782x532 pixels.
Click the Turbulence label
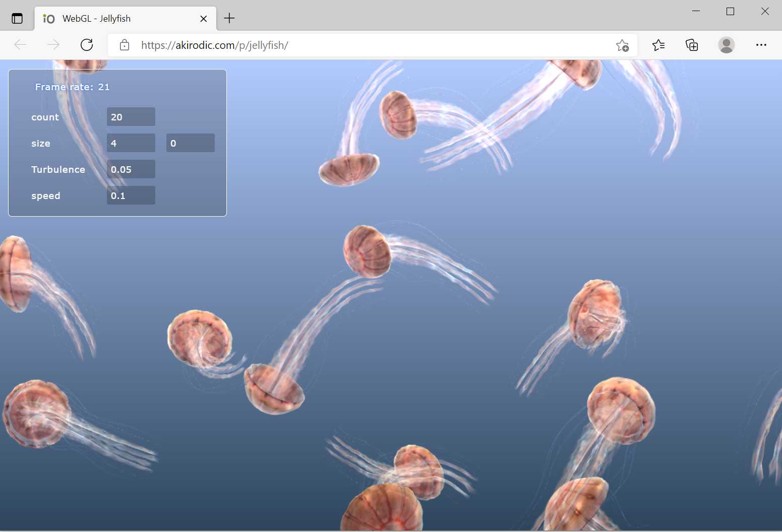(58, 170)
